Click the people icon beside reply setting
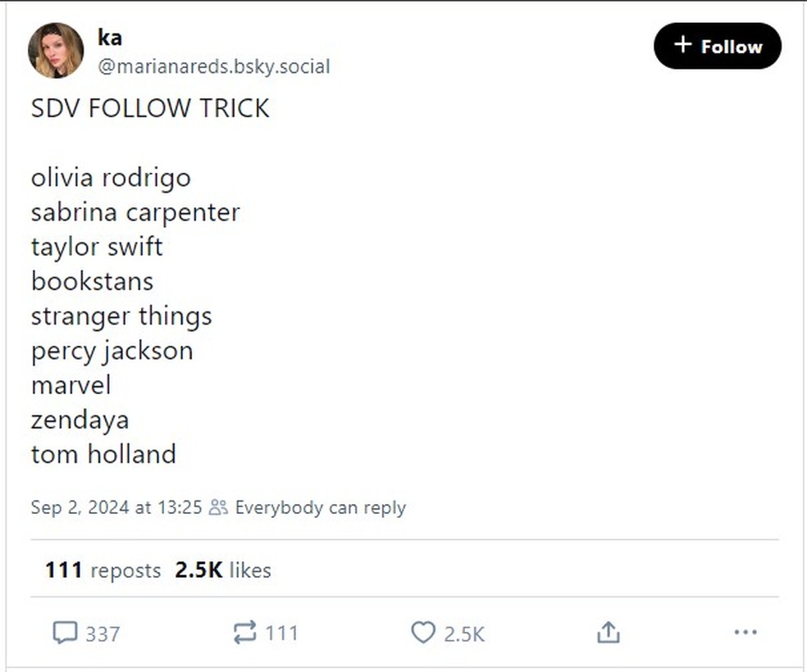807x672 pixels. click(218, 507)
